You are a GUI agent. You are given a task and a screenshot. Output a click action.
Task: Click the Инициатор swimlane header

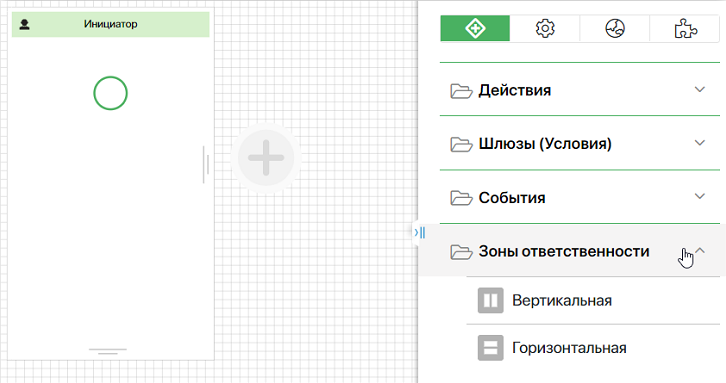pos(111,24)
